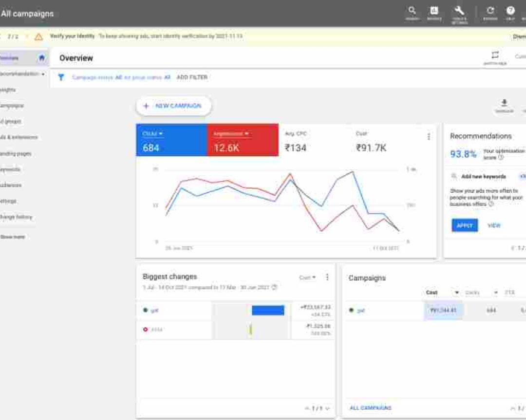
Task: Apply the Add new keywords recommendation
Action: coord(464,225)
